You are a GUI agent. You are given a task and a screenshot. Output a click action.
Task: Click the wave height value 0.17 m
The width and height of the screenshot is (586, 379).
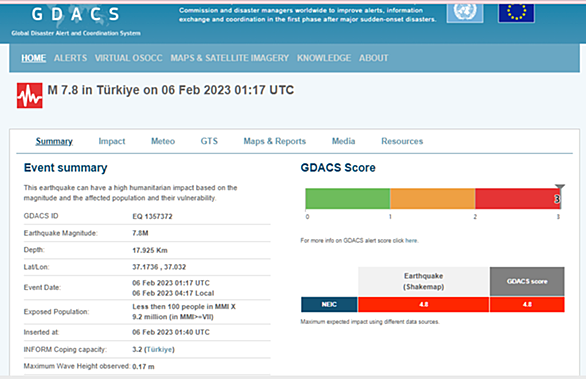point(143,367)
